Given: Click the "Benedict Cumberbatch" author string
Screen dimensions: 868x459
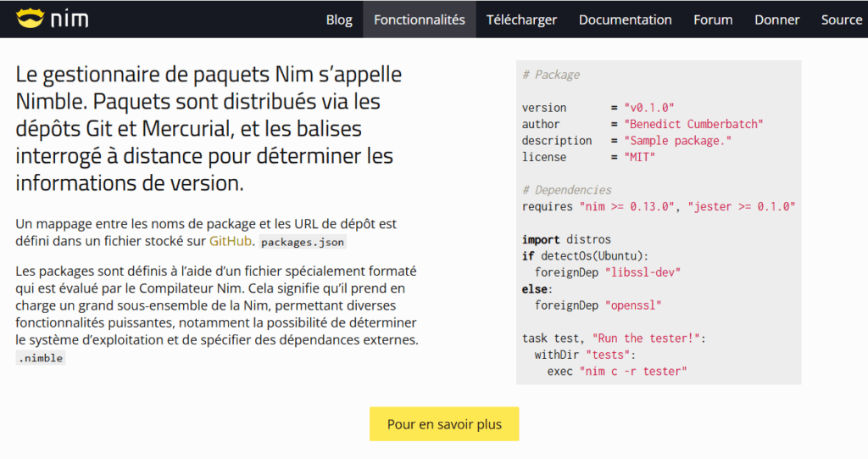Looking at the screenshot, I should click(693, 124).
